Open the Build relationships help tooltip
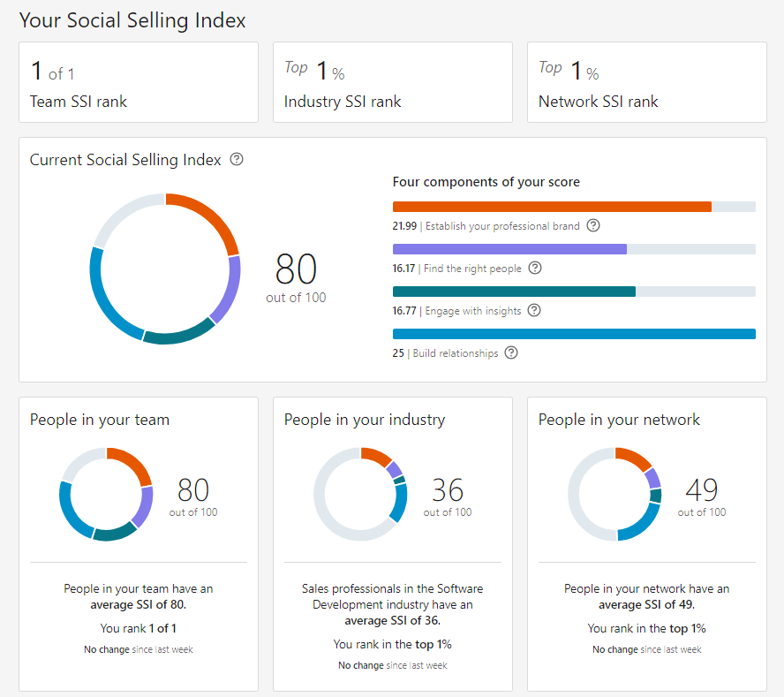 [x=511, y=352]
